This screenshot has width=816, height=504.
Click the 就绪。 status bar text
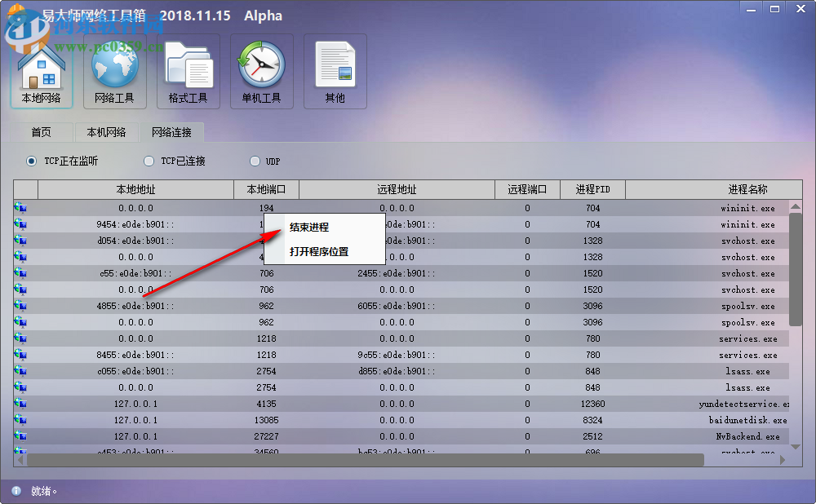44,491
